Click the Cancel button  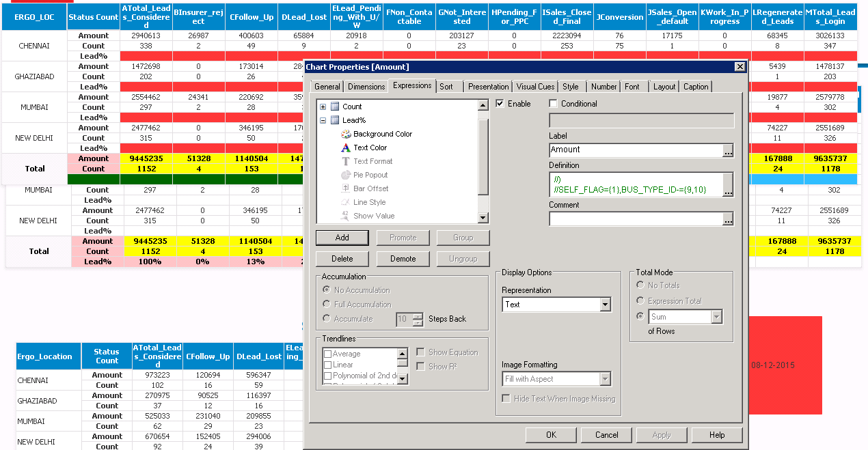(x=607, y=435)
